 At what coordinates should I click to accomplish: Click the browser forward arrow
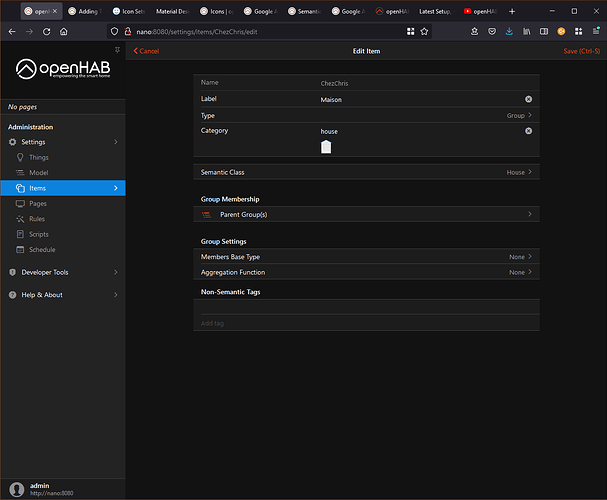click(x=29, y=32)
